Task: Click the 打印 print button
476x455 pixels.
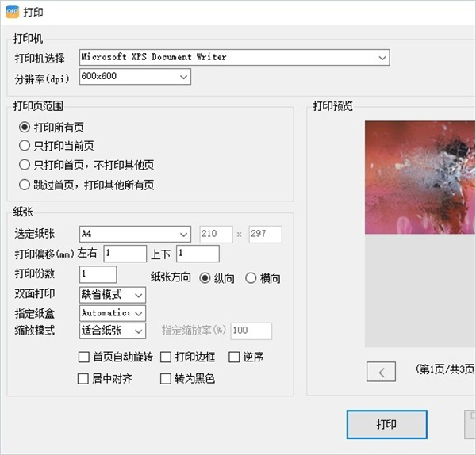Action: (387, 424)
